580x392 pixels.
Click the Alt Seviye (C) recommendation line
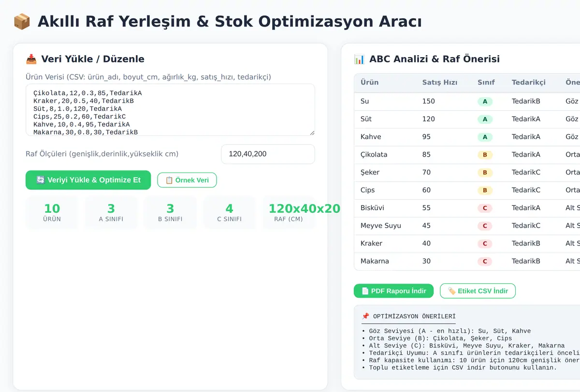point(463,346)
